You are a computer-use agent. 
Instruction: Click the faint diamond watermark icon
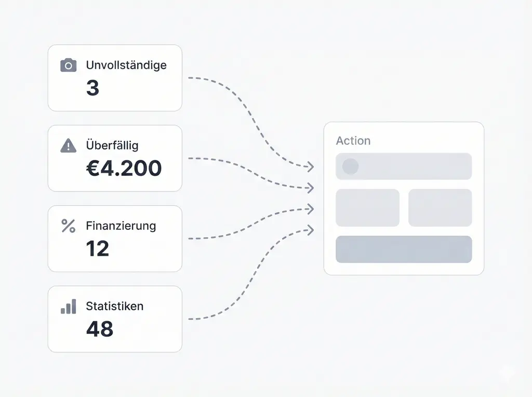tap(507, 372)
